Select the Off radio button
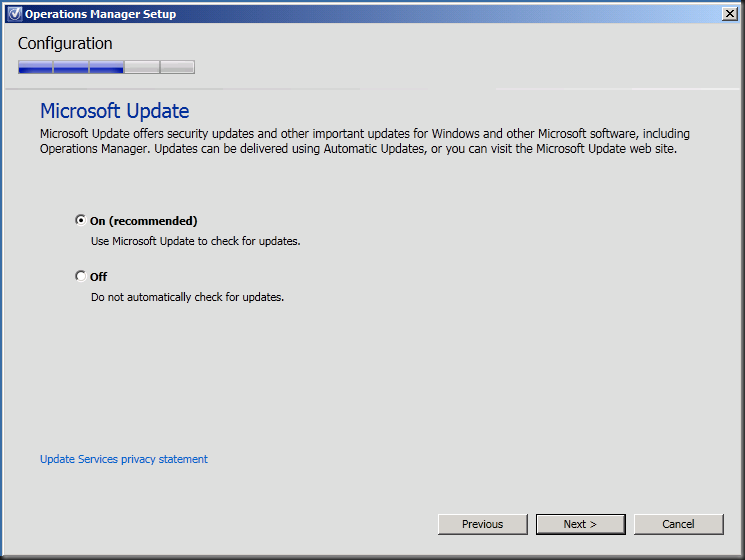 (81, 276)
